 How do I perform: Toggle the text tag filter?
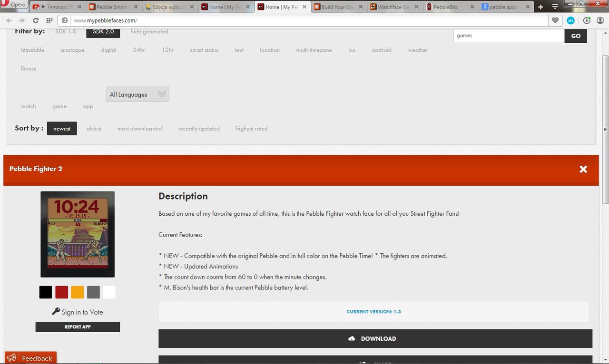(x=239, y=50)
